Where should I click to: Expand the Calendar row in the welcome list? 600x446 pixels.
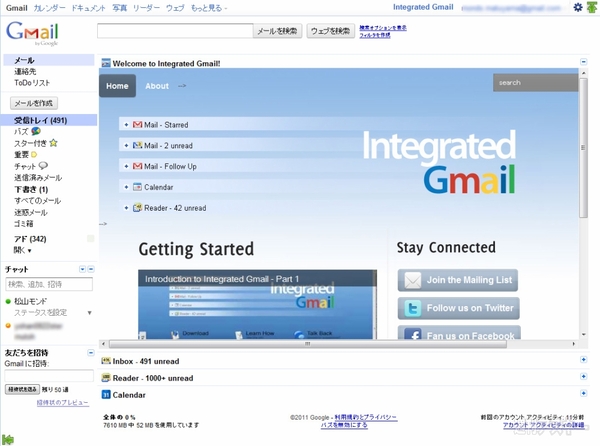point(126,187)
